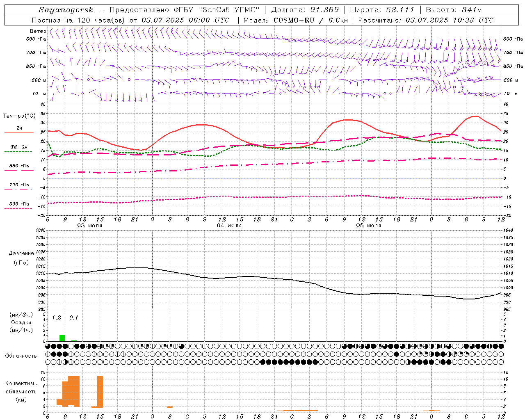Image resolution: width=525 pixels, height=420 pixels.
Task: Click the tall green 1.2 mm precipitation bar
Action: coord(62,338)
